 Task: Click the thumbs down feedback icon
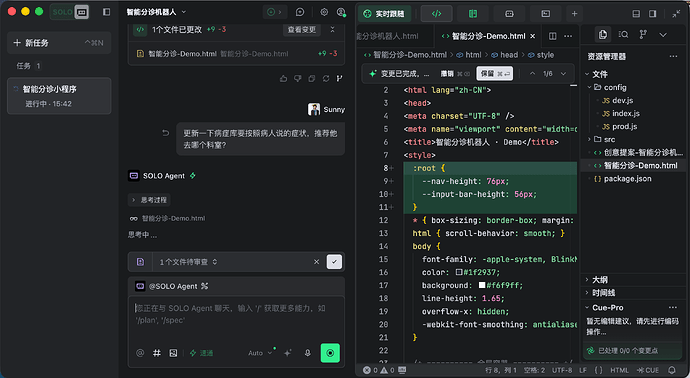(297, 78)
